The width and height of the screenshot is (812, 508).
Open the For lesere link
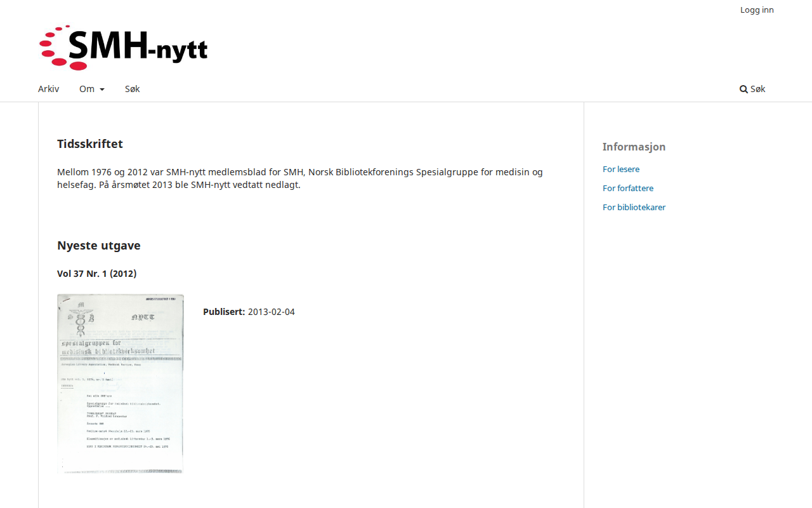coord(621,169)
